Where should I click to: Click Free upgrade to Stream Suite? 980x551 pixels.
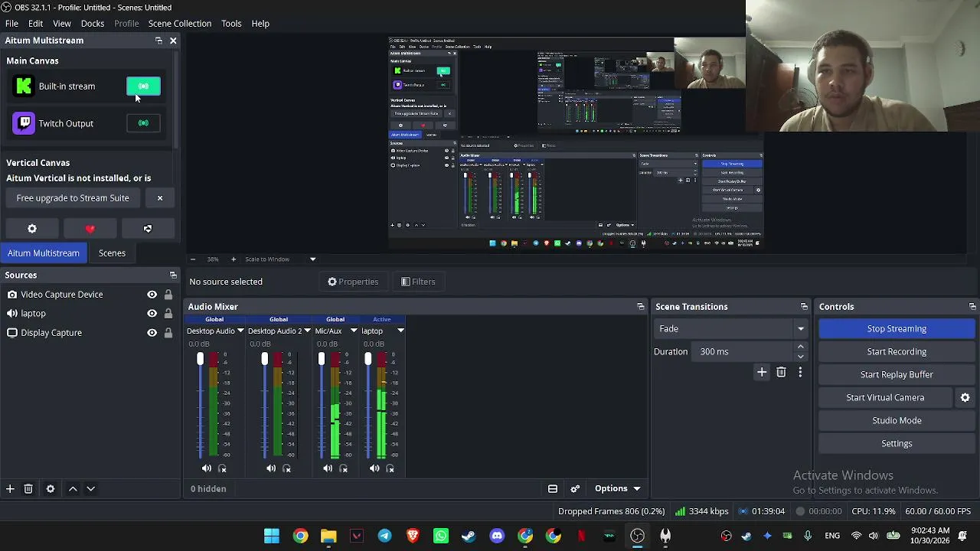73,198
